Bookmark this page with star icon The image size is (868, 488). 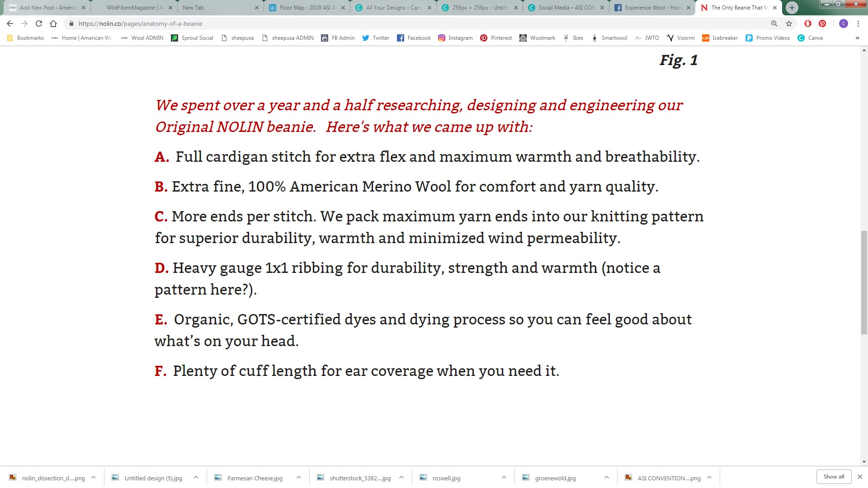point(789,23)
